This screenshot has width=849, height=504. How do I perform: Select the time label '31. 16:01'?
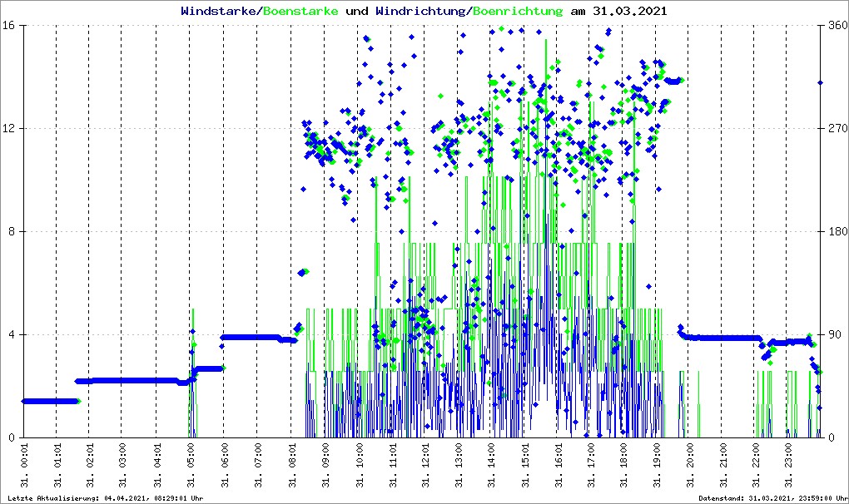[558, 465]
